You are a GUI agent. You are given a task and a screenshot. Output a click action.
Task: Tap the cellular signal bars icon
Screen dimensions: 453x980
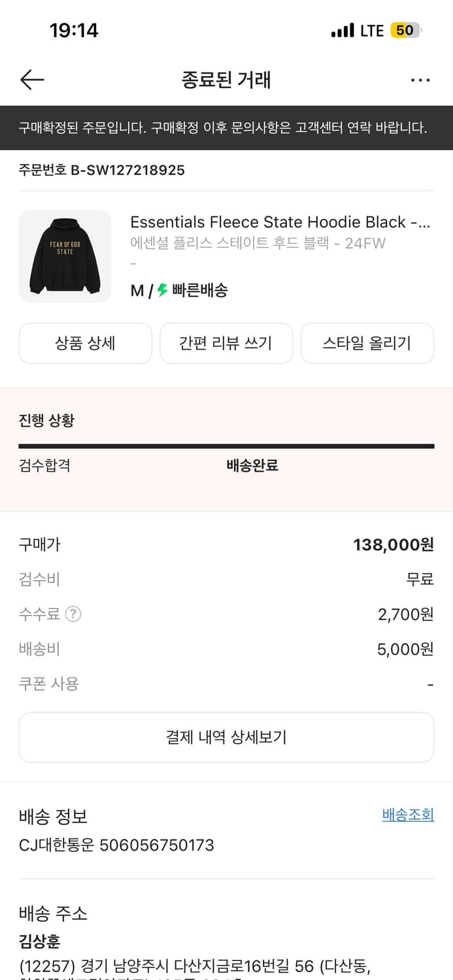(342, 30)
